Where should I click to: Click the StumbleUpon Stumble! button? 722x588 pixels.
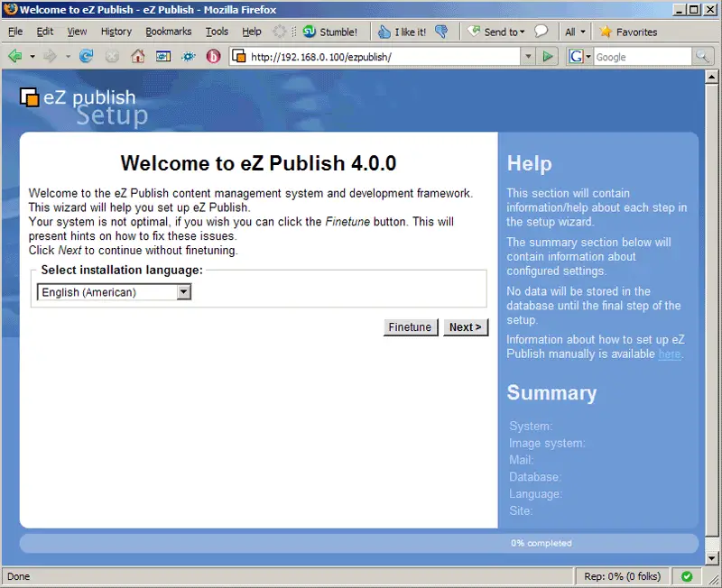(x=330, y=32)
